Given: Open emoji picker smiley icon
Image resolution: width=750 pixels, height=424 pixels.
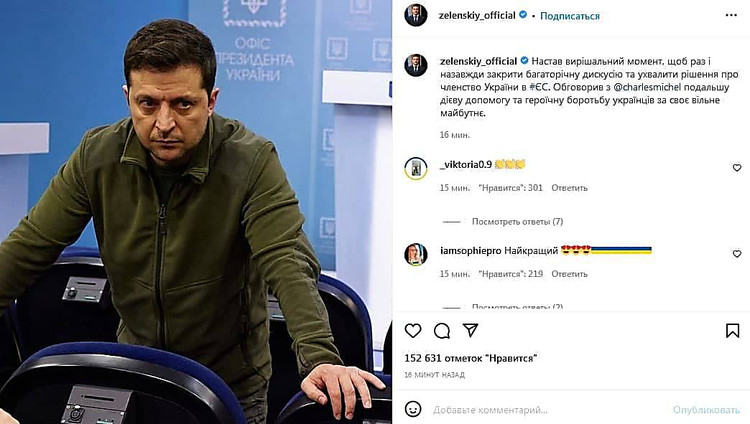Looking at the screenshot, I should pos(413,409).
